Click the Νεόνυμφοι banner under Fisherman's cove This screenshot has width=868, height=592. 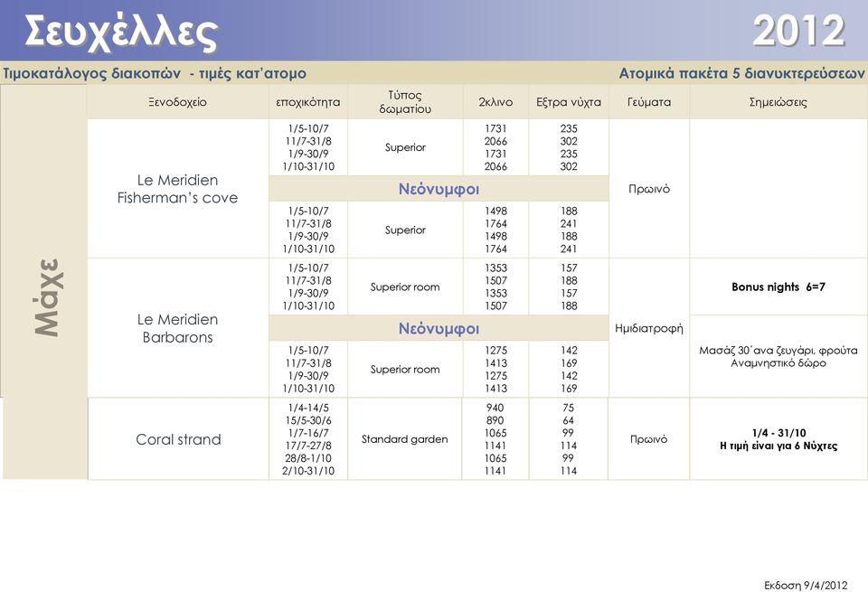[x=439, y=189]
